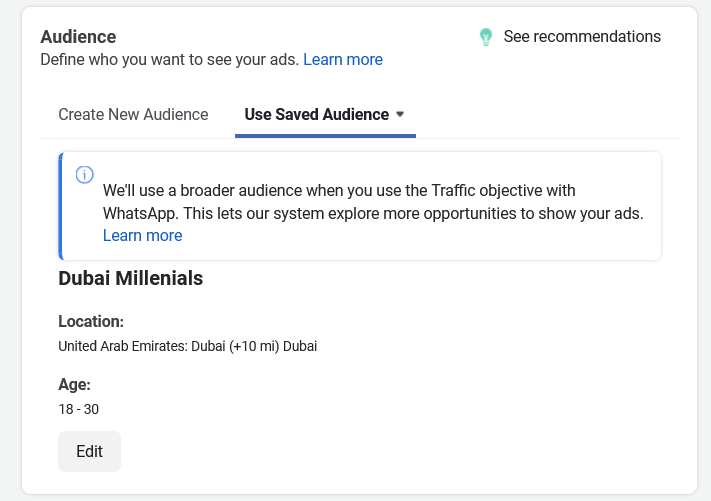Click the blue info icon in the notice
711x501 pixels.
[x=85, y=175]
